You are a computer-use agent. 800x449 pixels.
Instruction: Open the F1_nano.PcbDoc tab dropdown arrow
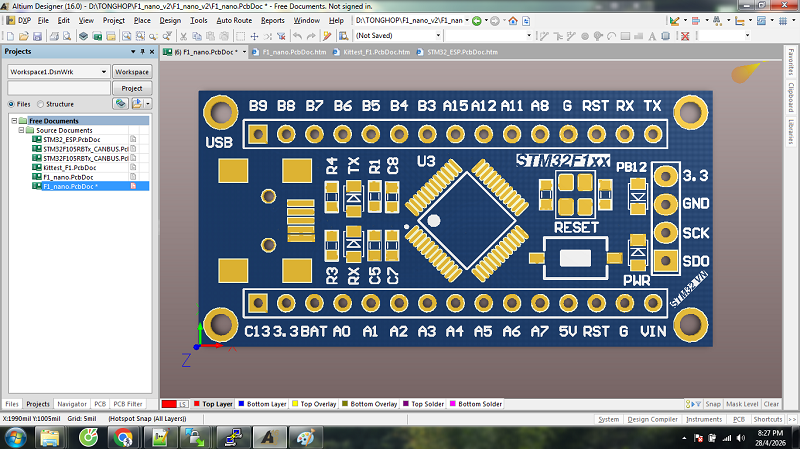tap(244, 52)
